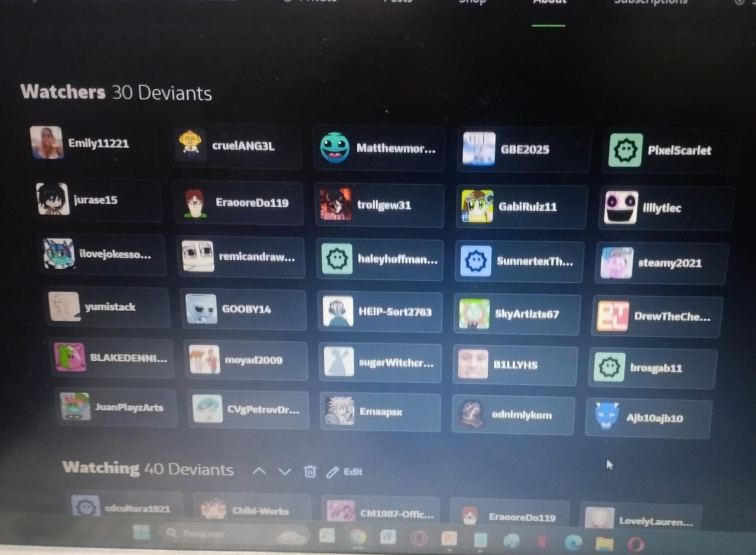Open cruelANG3L's profile
This screenshot has width=756, height=555.
coord(237,146)
